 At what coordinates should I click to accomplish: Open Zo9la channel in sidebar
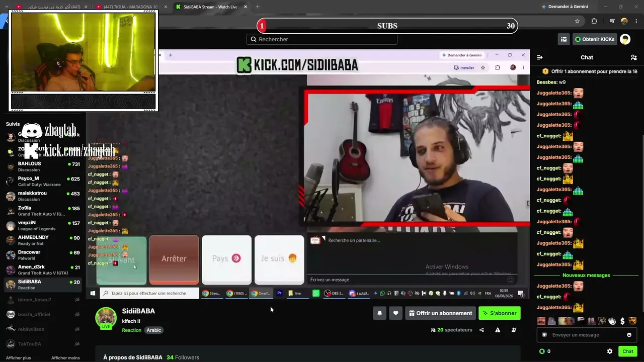[43, 211]
